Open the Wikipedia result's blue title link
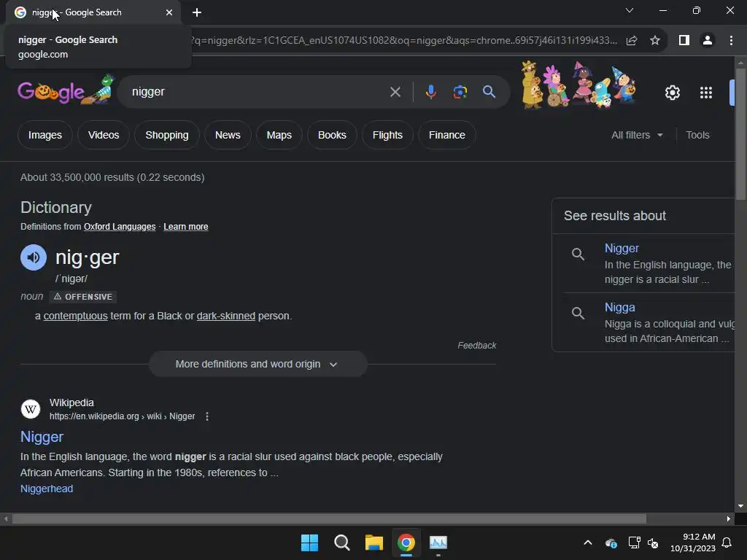 [x=42, y=437]
